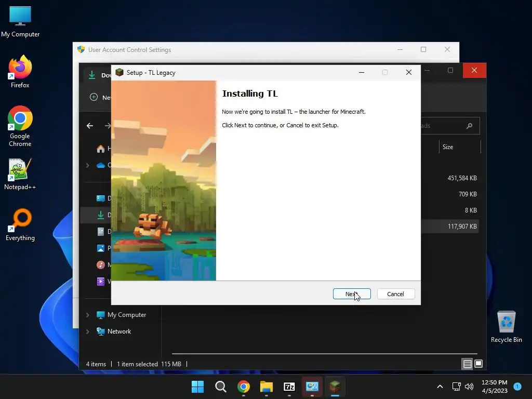Expand Network in Explorer tree
Image resolution: width=532 pixels, height=399 pixels.
pos(87,331)
